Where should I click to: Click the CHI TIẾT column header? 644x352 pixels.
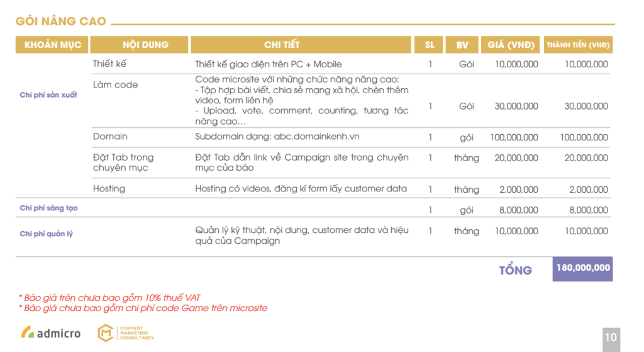click(301, 45)
